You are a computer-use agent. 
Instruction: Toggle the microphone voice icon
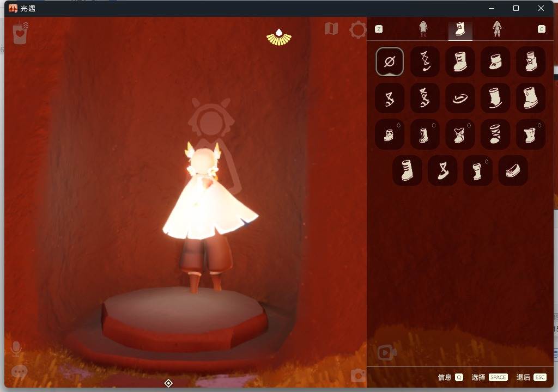(16, 349)
